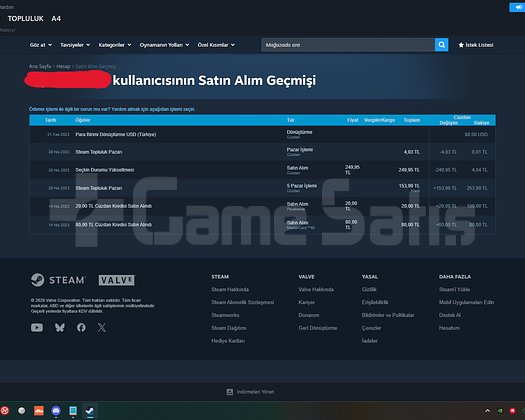Open Hediye Kartları footer link

(x=228, y=341)
